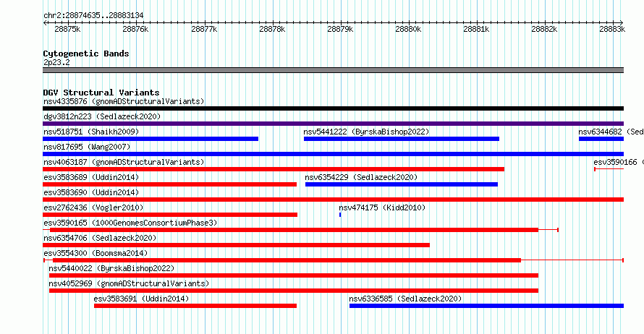This screenshot has width=644, height=334.
Task: Open the nsv6336585 (Sedlazeck2020) blue bar
Action: pyautogui.click(x=487, y=306)
